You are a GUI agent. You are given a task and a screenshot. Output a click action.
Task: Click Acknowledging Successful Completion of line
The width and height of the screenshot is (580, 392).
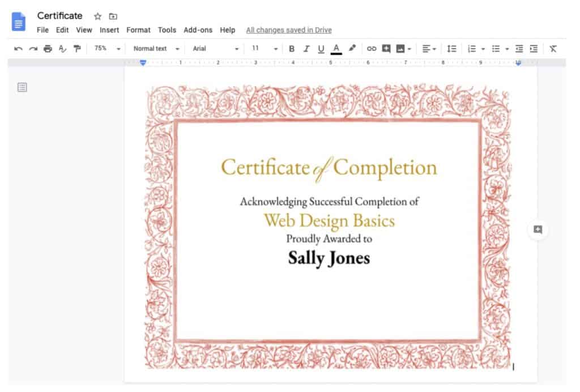click(329, 202)
